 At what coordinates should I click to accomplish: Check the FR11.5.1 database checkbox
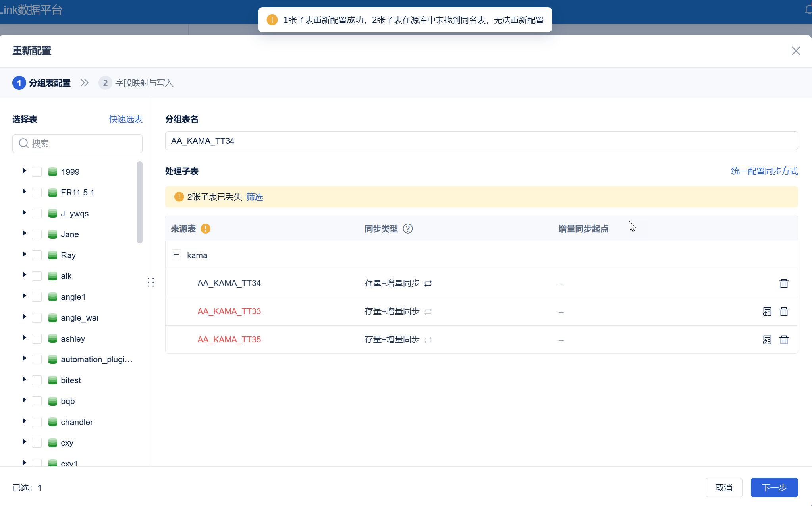(37, 193)
